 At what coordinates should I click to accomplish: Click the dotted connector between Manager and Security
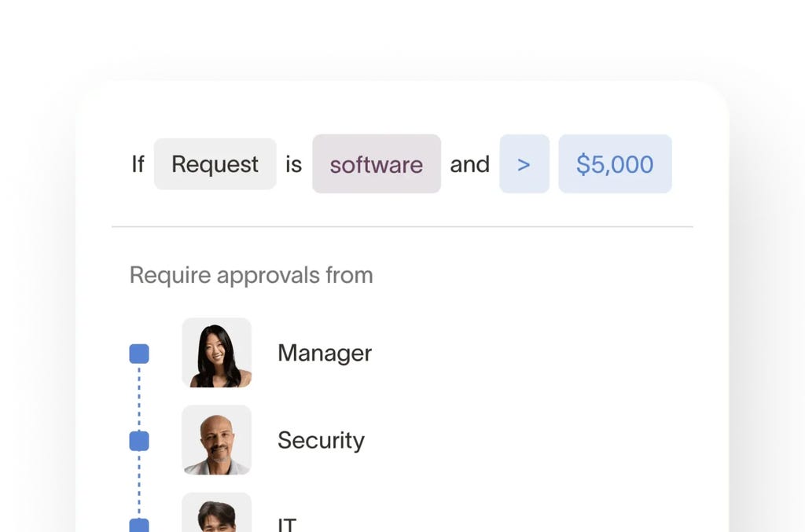click(x=139, y=398)
